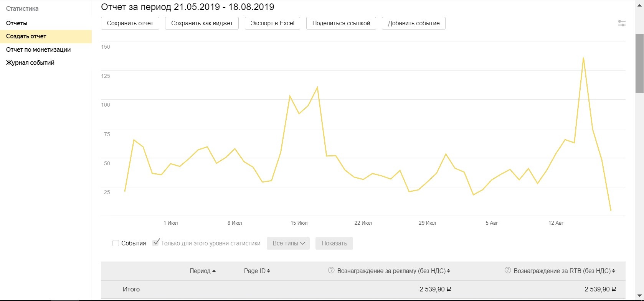The image size is (644, 301).
Task: Click the chart peak near 15 Авг
Action: click(x=583, y=58)
